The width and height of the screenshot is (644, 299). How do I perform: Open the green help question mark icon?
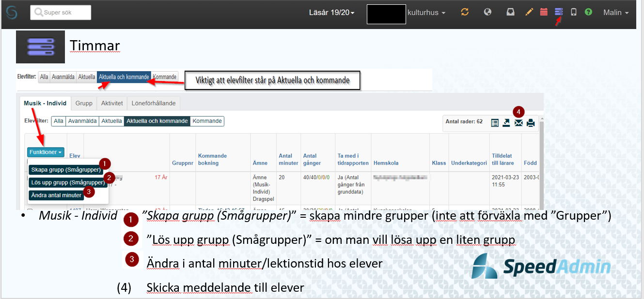pos(588,12)
